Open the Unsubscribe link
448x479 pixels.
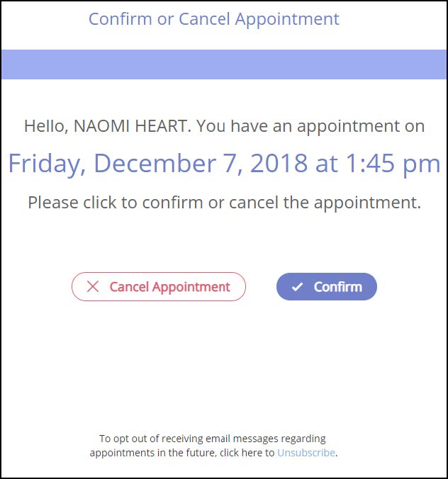(x=306, y=453)
